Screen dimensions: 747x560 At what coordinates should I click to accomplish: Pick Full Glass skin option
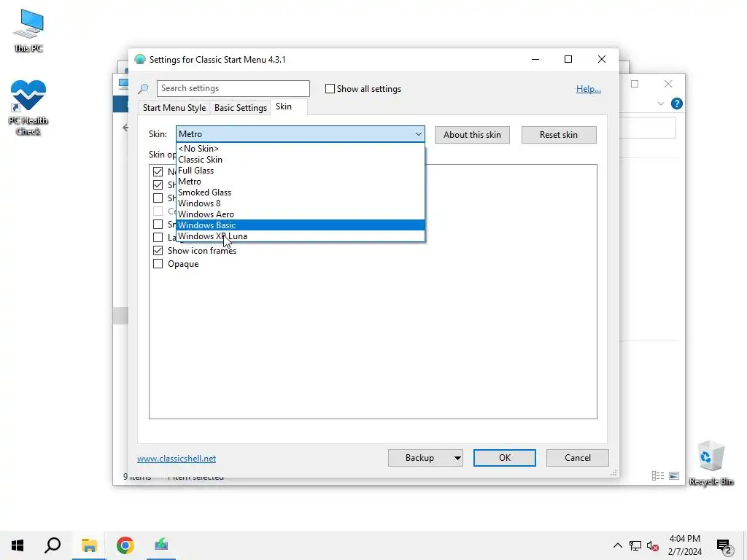coord(300,171)
